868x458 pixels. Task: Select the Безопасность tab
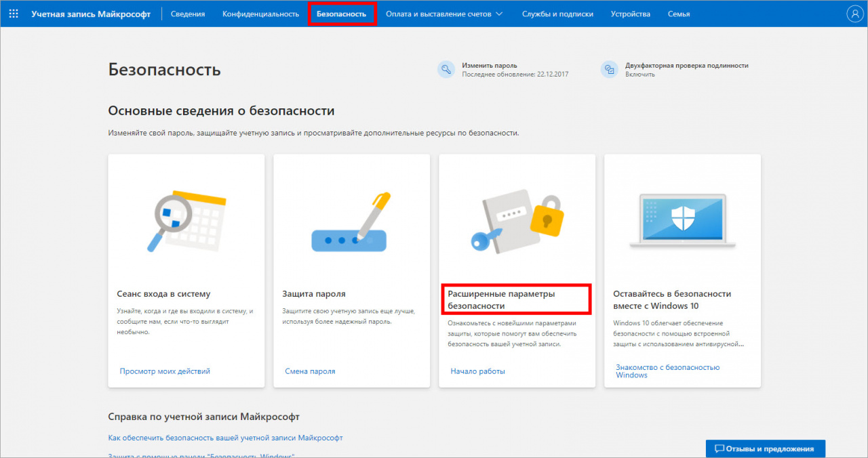click(341, 14)
